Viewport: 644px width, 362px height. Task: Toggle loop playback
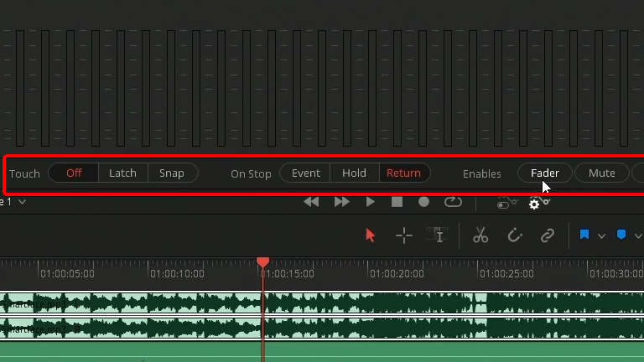coord(453,202)
